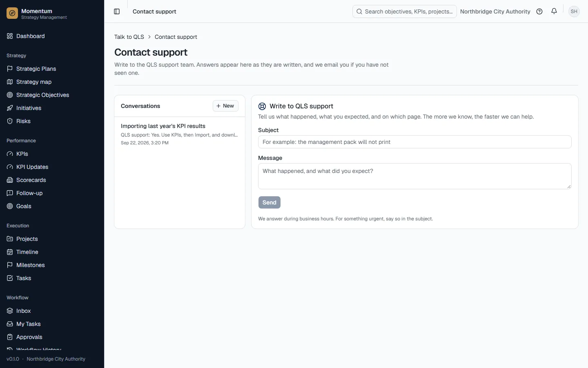Open the SH user avatar menu
588x368 pixels.
click(x=574, y=11)
